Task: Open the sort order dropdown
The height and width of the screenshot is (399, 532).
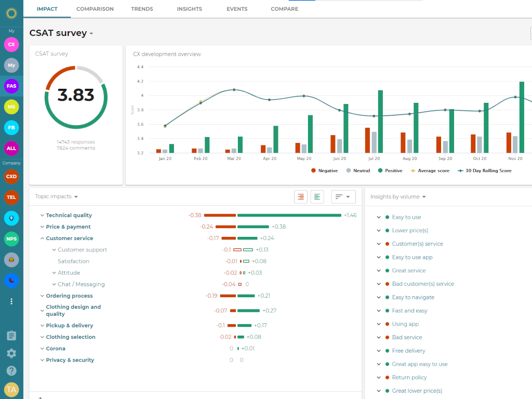Action: pos(343,197)
